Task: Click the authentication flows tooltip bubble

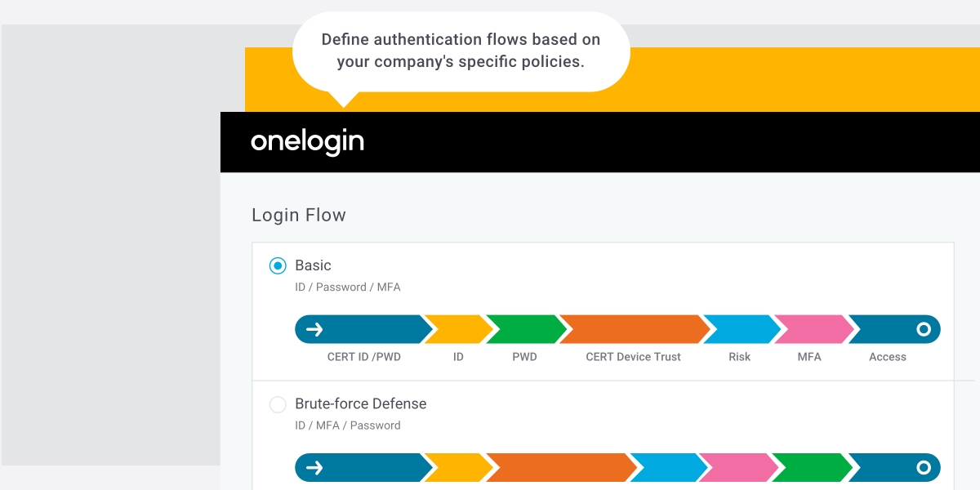Action: point(461,51)
